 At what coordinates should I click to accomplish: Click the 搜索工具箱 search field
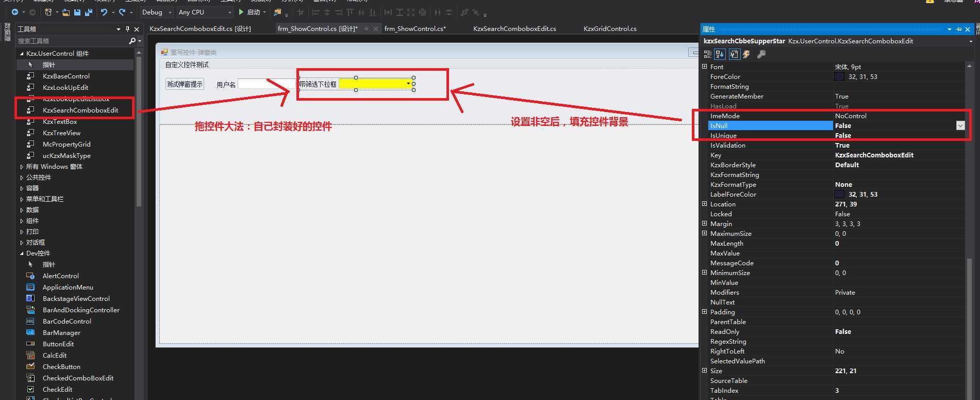click(x=72, y=41)
